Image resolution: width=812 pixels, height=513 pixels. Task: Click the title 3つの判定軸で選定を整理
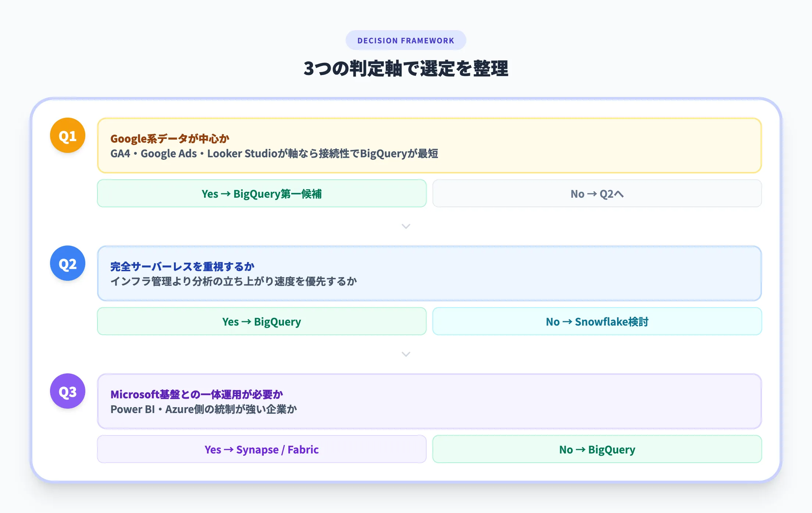(406, 68)
